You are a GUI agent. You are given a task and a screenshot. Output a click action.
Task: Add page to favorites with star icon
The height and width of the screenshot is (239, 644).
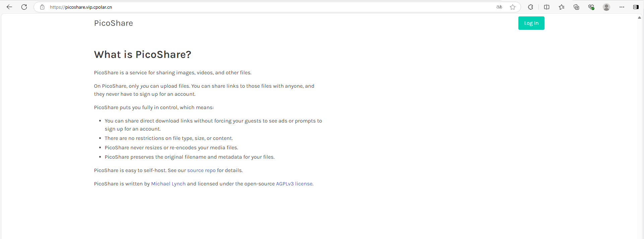point(513,7)
